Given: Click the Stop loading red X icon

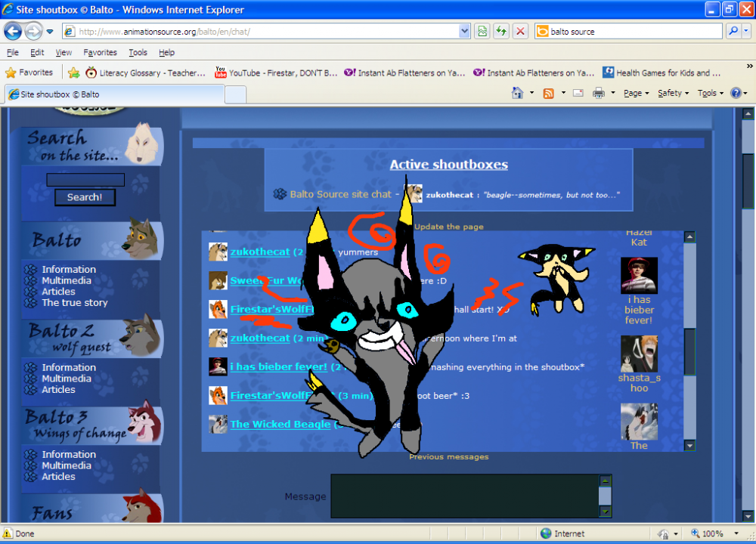Looking at the screenshot, I should point(520,32).
